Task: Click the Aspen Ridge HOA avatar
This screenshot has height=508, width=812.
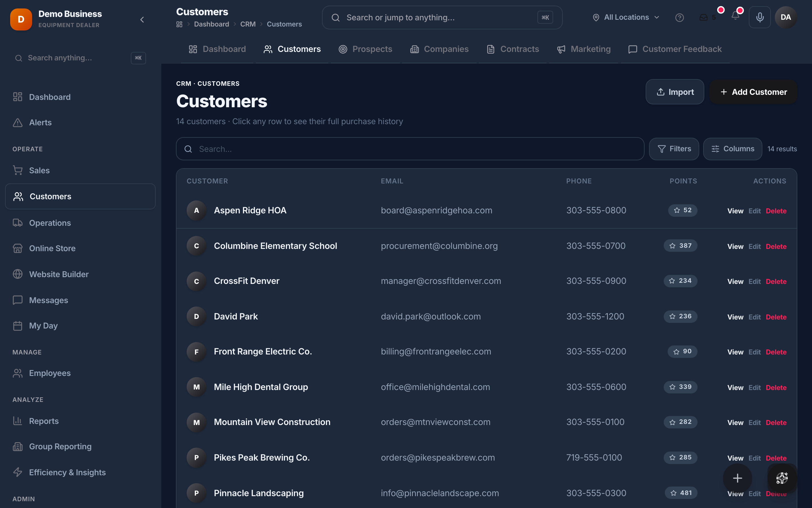Action: tap(196, 210)
